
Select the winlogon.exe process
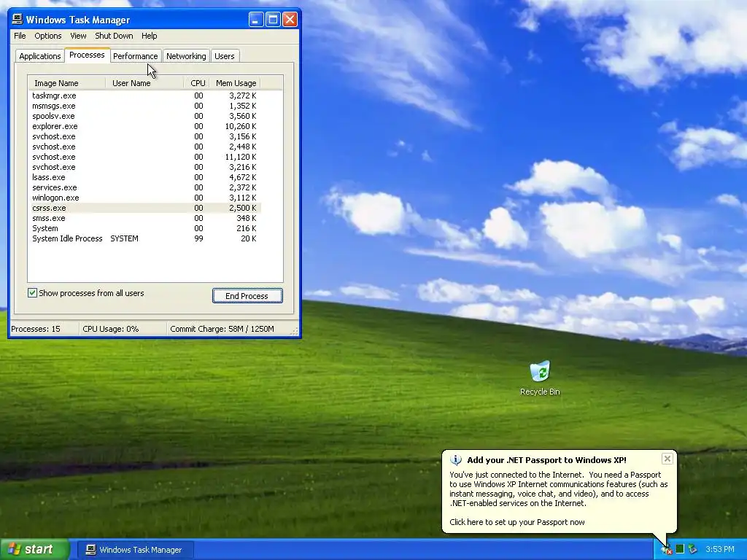point(144,198)
